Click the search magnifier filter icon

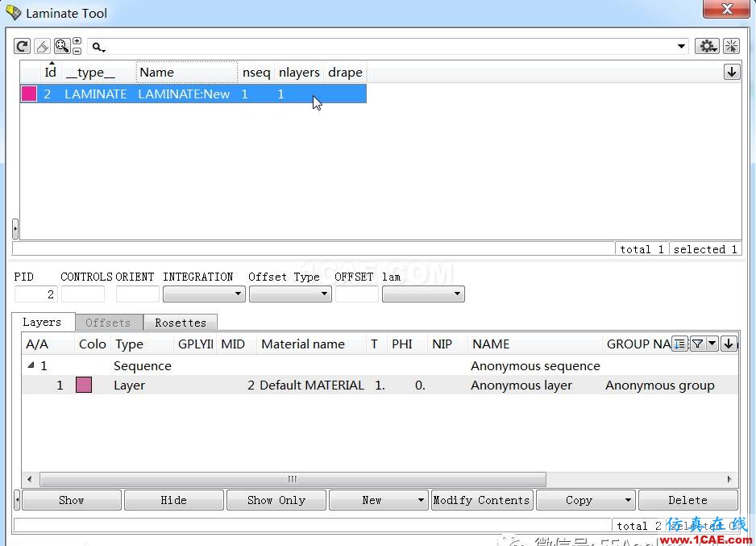click(98, 48)
